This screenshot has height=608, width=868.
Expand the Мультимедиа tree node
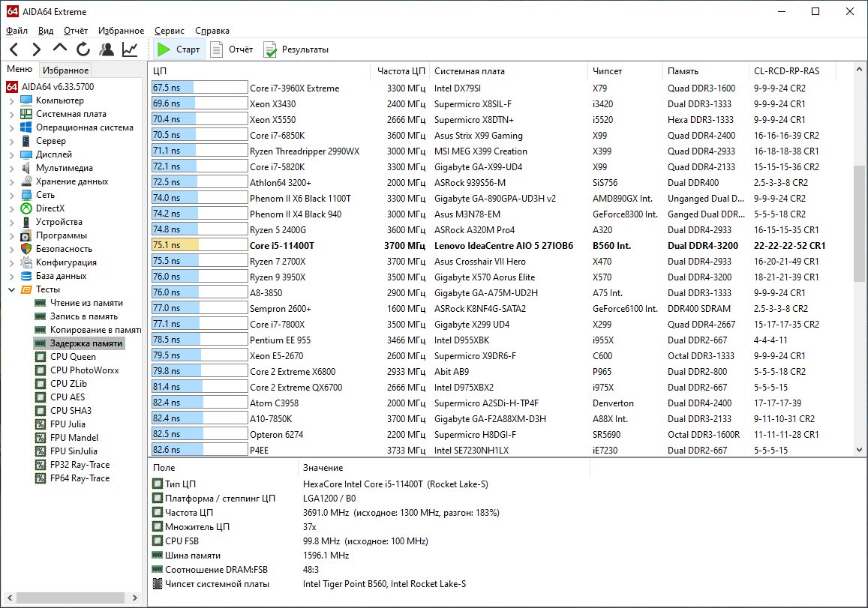(x=11, y=168)
